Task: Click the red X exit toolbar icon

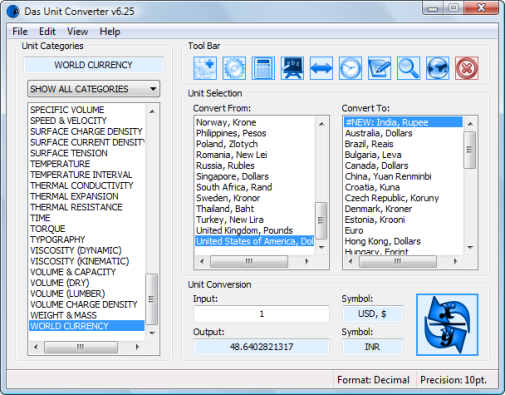Action: point(467,68)
